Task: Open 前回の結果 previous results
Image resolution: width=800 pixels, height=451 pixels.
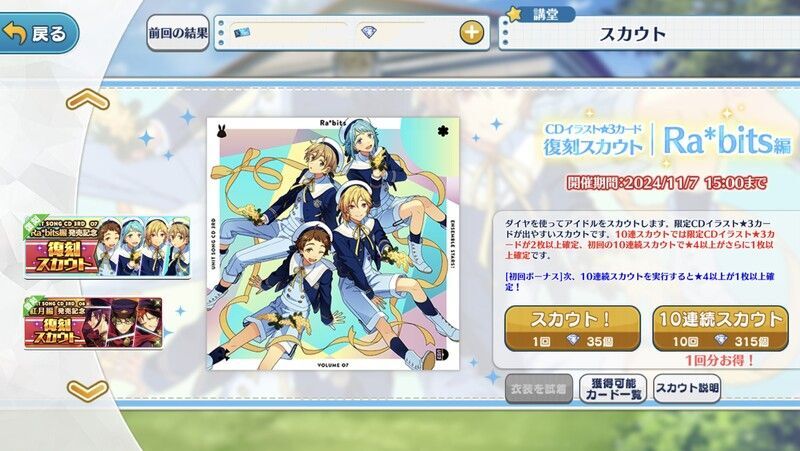Action: click(x=178, y=34)
